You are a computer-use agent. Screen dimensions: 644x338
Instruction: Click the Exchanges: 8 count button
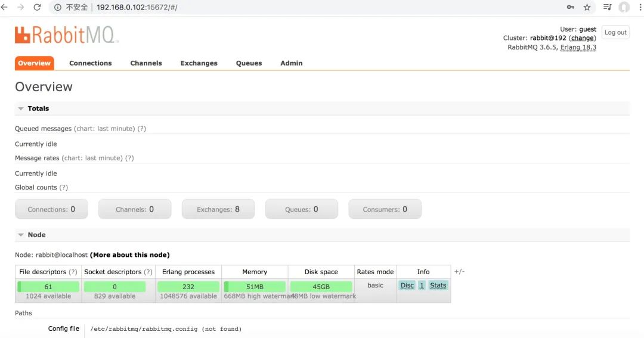[x=218, y=209]
